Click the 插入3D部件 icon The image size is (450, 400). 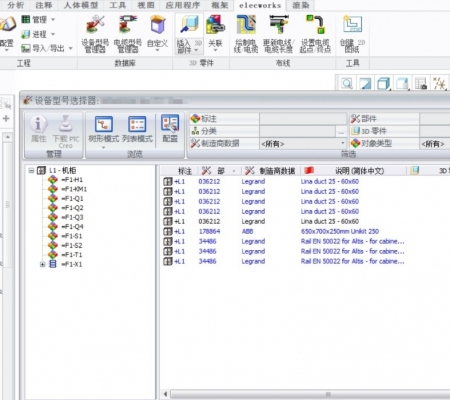pos(189,25)
